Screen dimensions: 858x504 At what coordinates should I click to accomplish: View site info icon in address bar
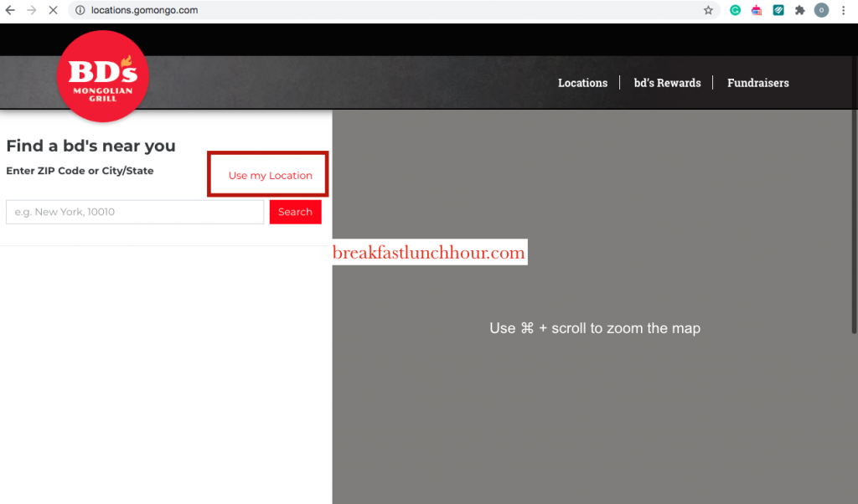tap(80, 11)
